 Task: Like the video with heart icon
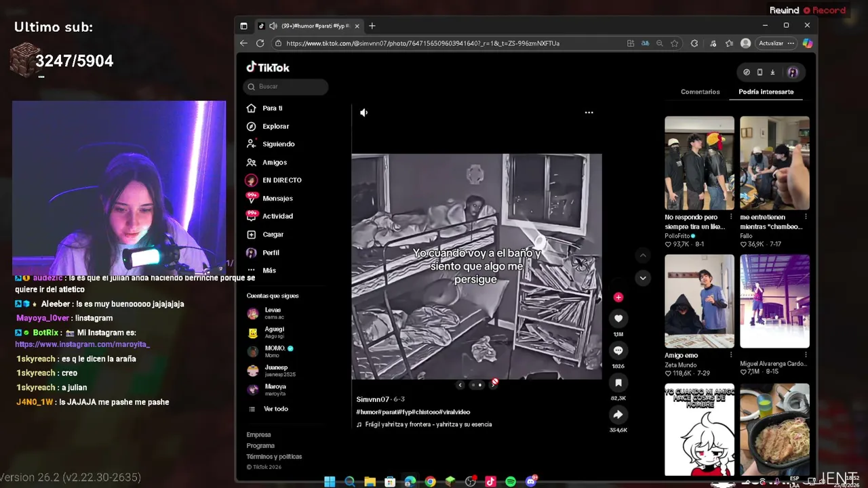point(618,319)
